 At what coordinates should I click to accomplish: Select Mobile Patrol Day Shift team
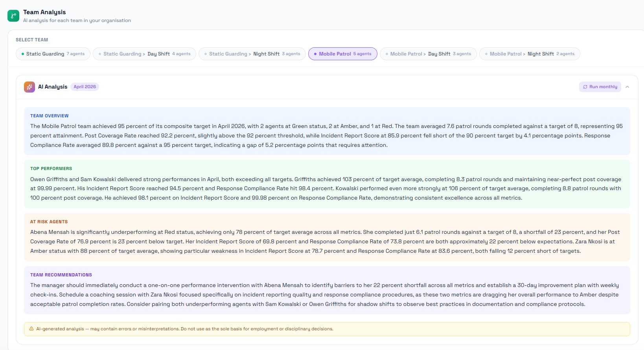pos(428,54)
